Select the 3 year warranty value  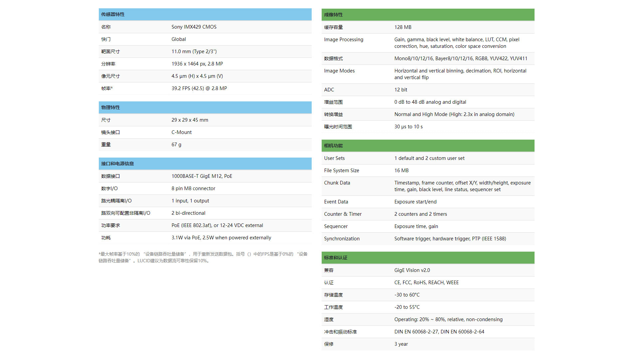point(401,344)
